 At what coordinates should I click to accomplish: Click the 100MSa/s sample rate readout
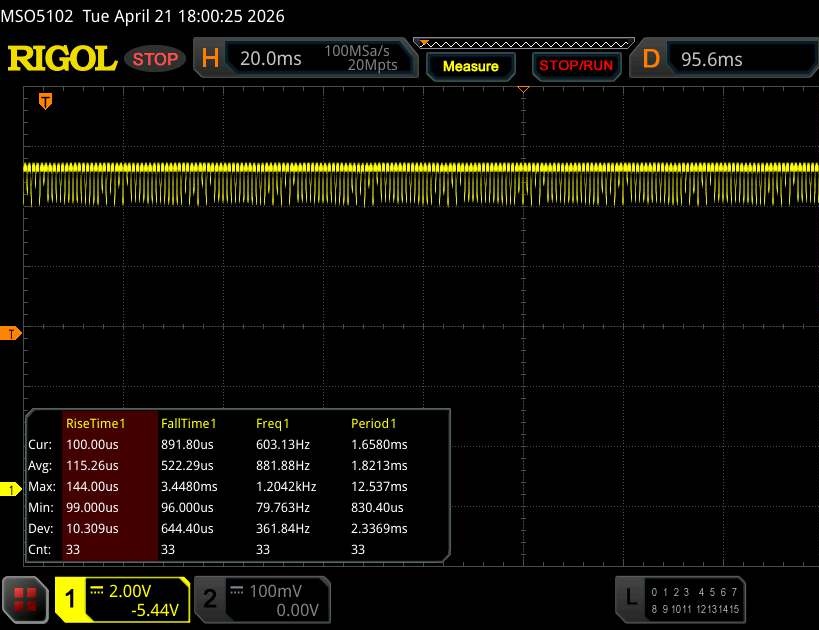357,51
